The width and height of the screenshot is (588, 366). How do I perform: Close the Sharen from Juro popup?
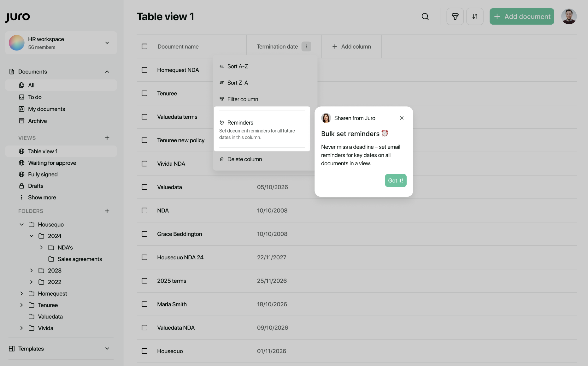(x=402, y=118)
